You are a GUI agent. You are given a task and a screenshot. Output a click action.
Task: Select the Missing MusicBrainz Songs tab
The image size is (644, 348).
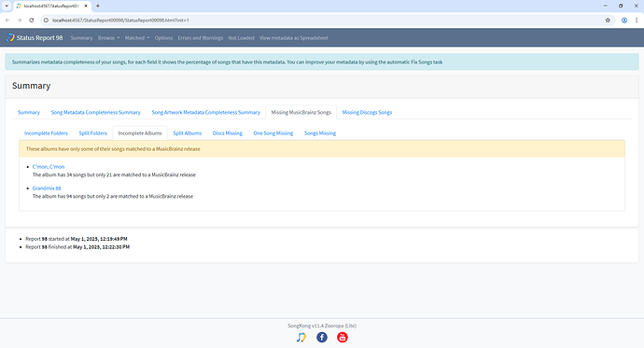[x=301, y=112]
